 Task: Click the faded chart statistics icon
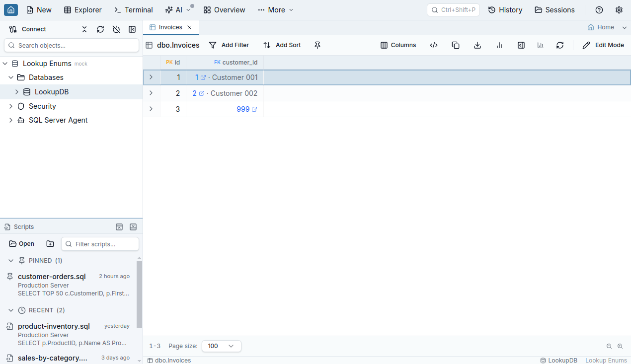pos(541,45)
